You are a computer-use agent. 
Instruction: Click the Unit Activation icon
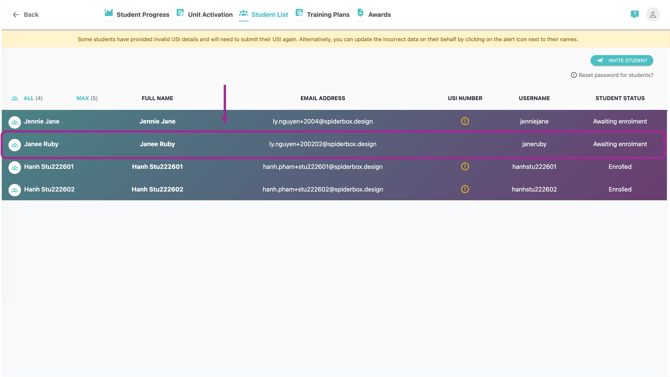coord(180,13)
